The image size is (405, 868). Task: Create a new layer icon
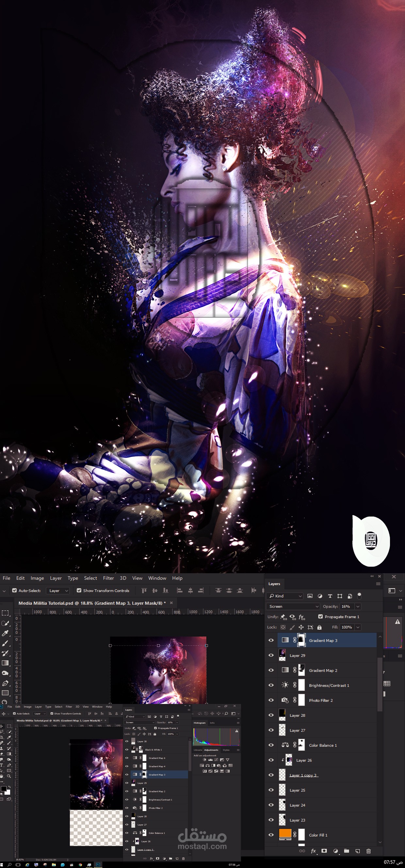pos(358,851)
